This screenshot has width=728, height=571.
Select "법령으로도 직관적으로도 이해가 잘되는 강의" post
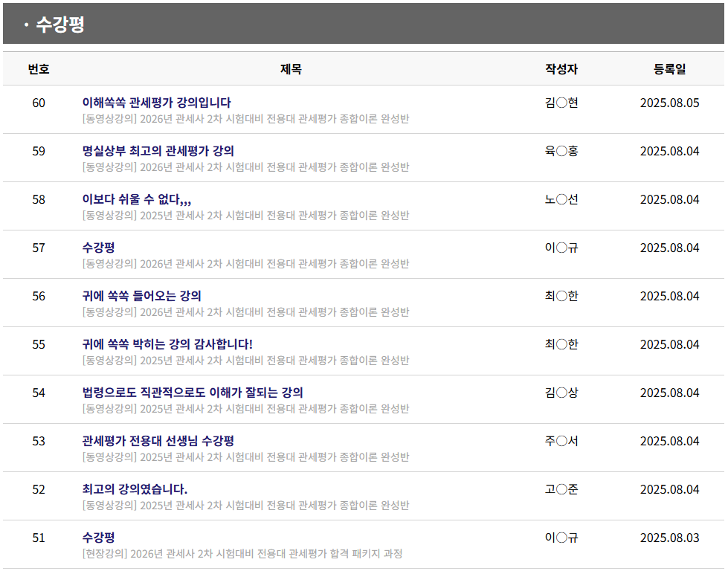pos(193,393)
